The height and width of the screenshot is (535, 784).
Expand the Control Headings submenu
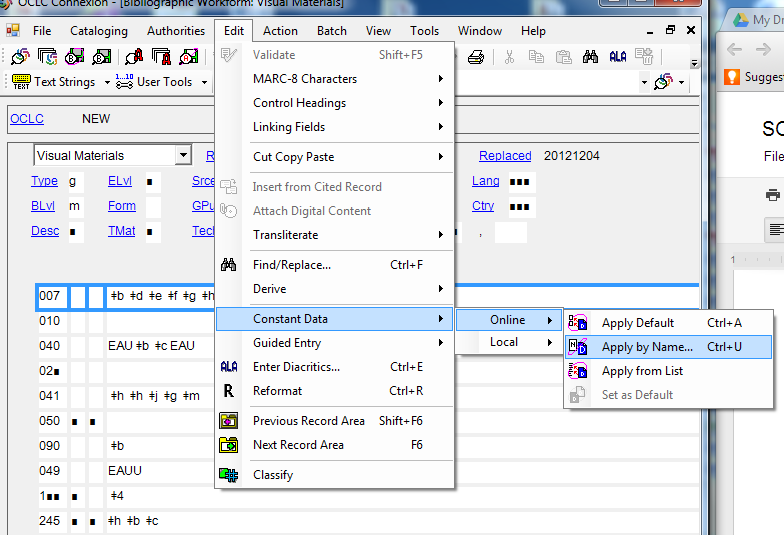click(x=440, y=102)
